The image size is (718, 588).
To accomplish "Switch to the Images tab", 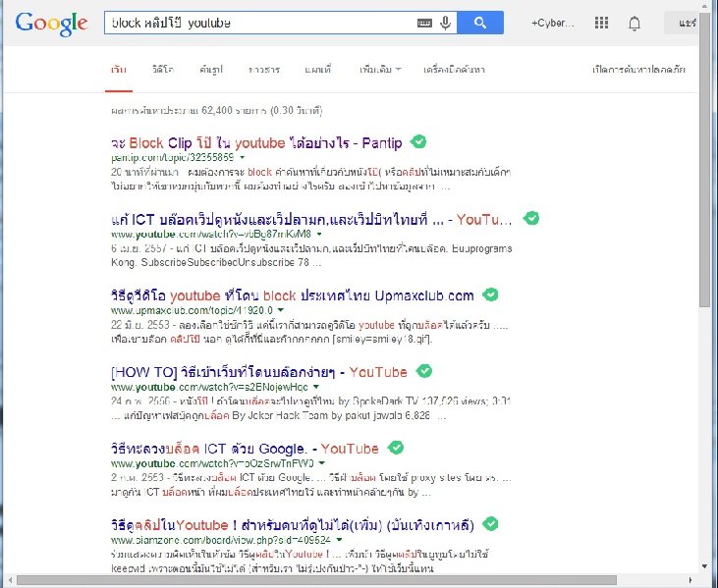I will click(211, 70).
